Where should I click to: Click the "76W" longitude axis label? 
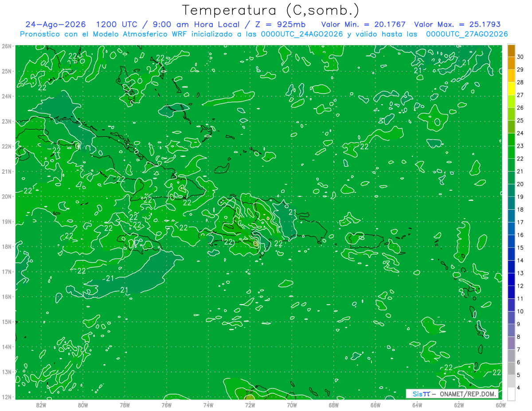(x=166, y=404)
